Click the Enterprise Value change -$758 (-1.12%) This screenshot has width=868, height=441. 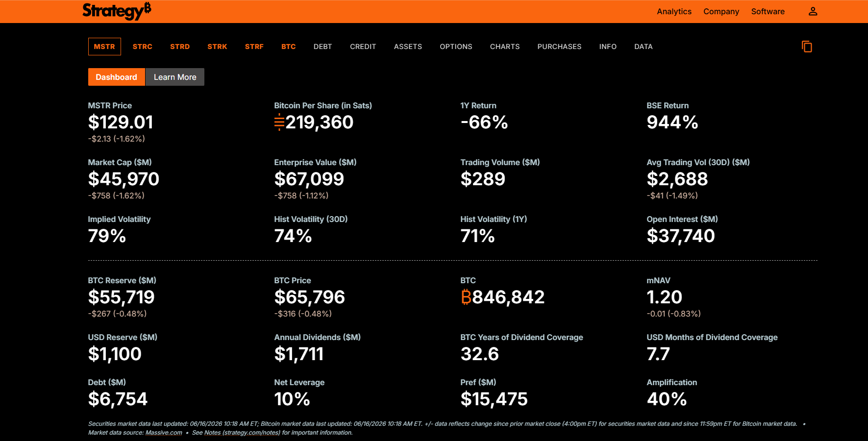pos(301,196)
